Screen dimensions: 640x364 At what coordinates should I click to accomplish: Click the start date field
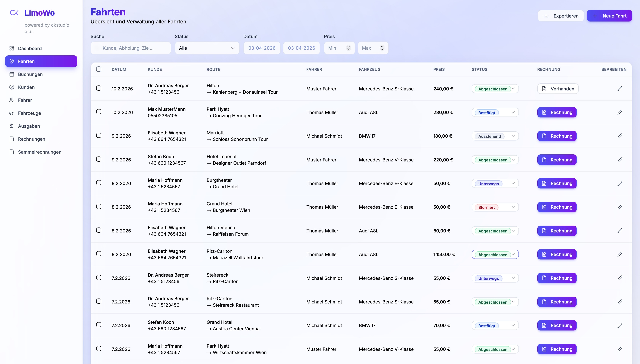[x=262, y=48]
